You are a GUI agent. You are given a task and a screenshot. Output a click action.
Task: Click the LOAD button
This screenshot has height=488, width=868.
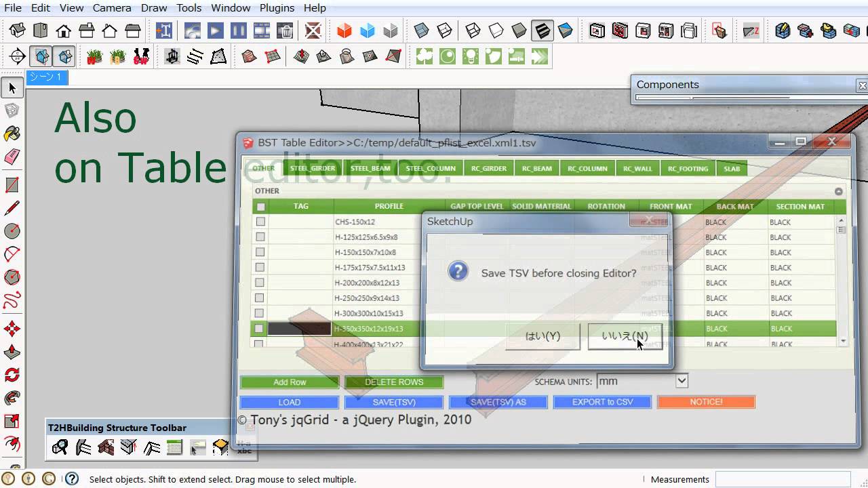coord(290,402)
